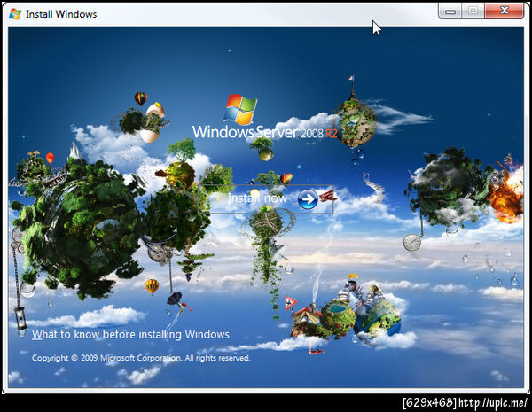This screenshot has height=412, width=532.
Task: Click the Install Windows title text
Action: click(x=61, y=14)
